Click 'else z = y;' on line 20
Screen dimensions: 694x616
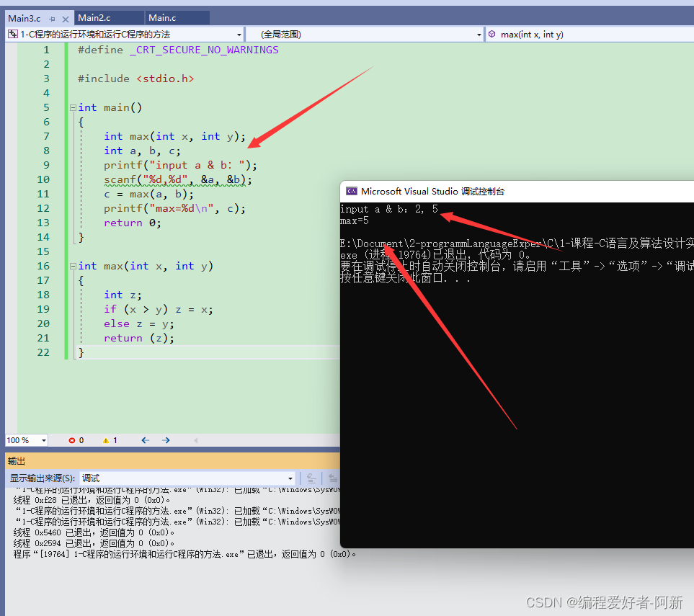[139, 324]
